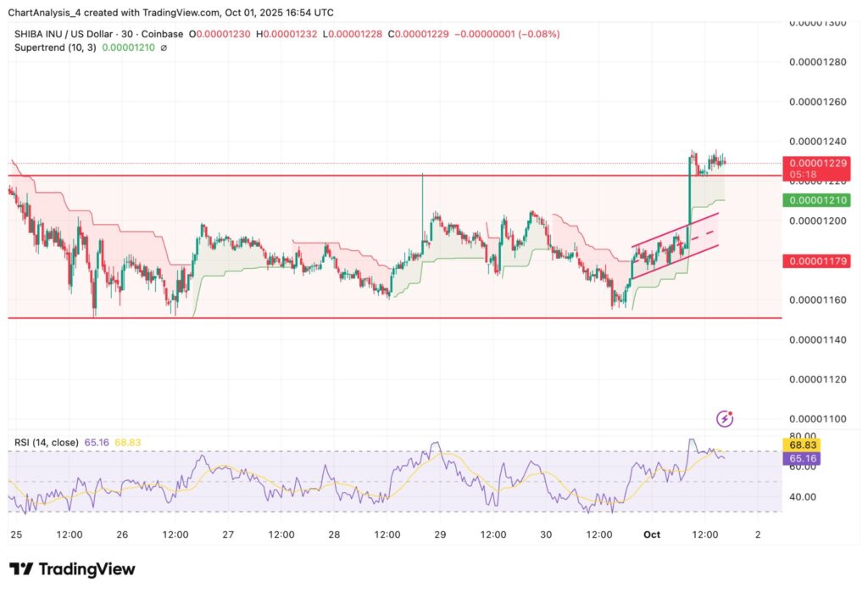This screenshot has width=868, height=593.
Task: Click the Oct label on time axis
Action: pyautogui.click(x=651, y=534)
